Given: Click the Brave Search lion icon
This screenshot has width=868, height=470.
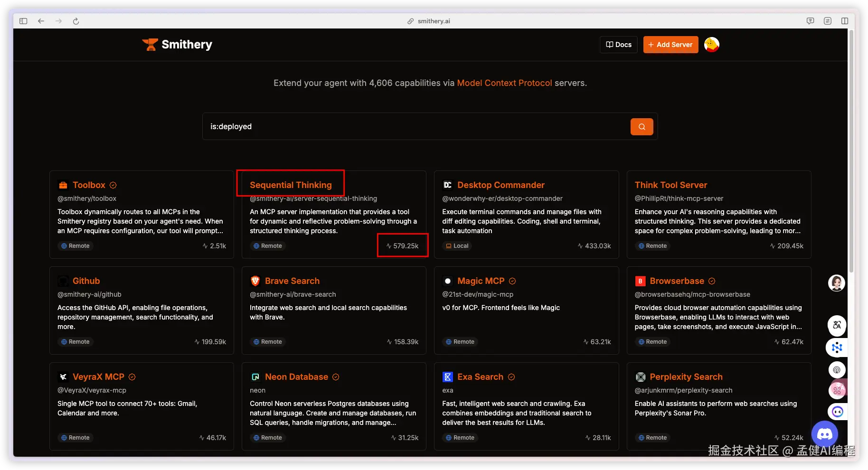Looking at the screenshot, I should click(255, 281).
